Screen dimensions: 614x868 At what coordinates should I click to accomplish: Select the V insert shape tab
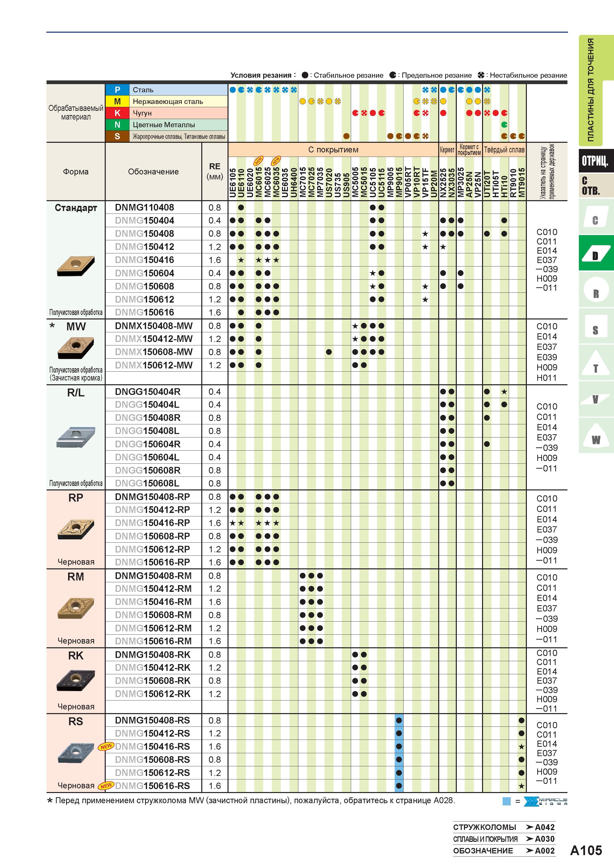click(596, 398)
